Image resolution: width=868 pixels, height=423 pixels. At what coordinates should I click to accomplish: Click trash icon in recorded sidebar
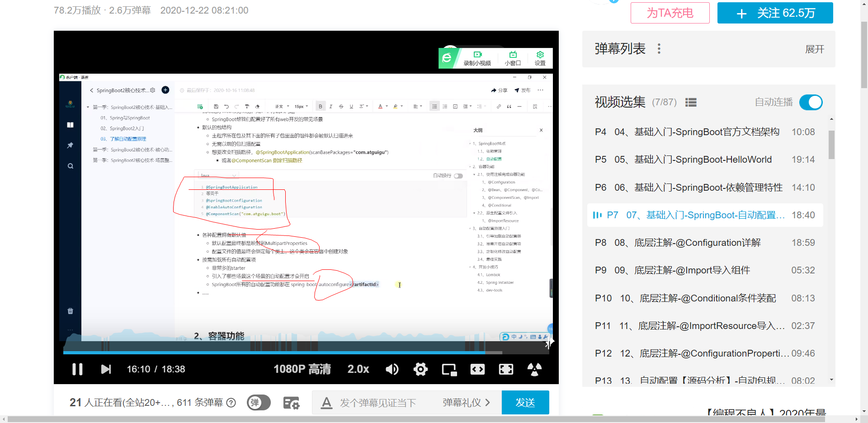(x=70, y=311)
